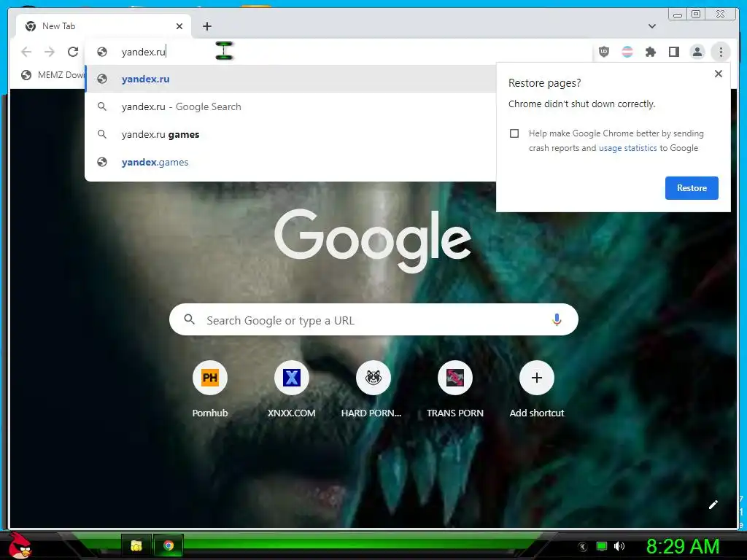The height and width of the screenshot is (560, 747).
Task: Switch to Chrome in the taskbar
Action: click(x=169, y=545)
